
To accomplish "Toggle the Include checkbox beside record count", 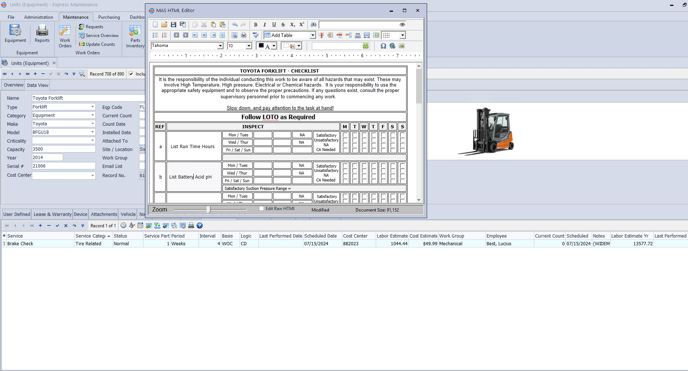I will 131,74.
